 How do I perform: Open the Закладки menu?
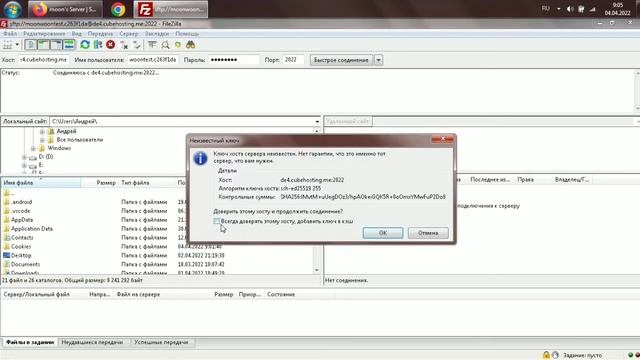tap(157, 33)
